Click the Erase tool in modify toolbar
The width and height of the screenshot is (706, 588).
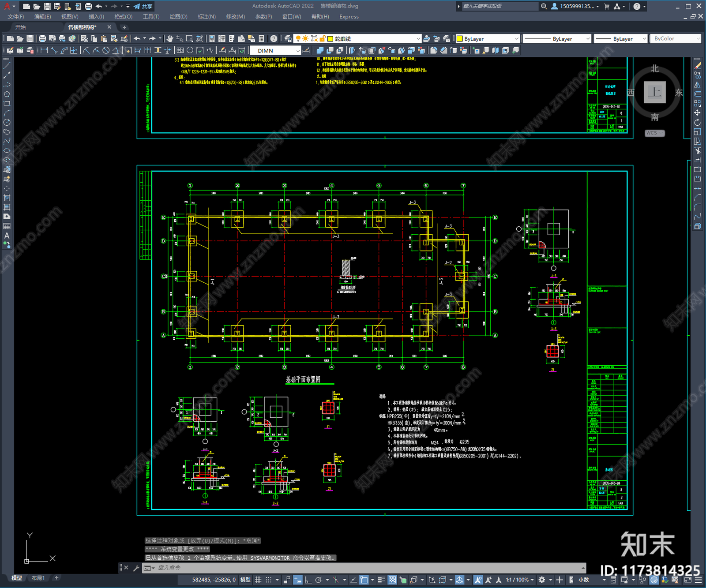point(697,65)
